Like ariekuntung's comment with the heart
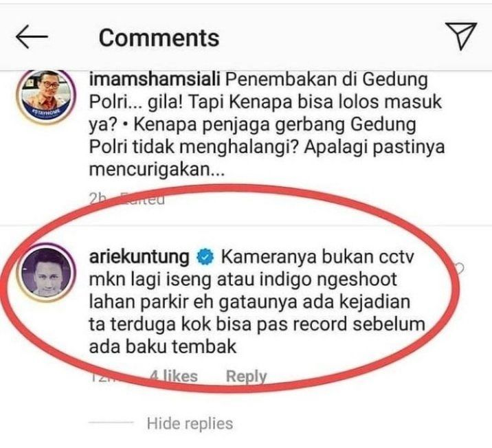The height and width of the screenshot is (448, 492). click(x=460, y=269)
